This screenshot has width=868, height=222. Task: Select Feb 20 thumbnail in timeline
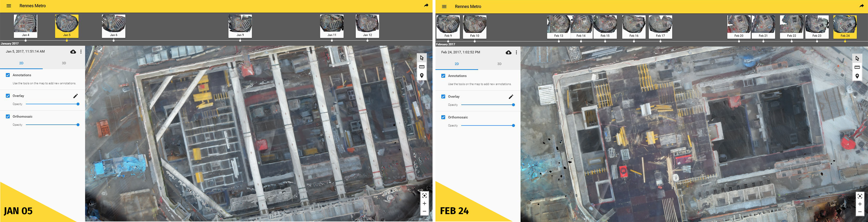tap(739, 27)
